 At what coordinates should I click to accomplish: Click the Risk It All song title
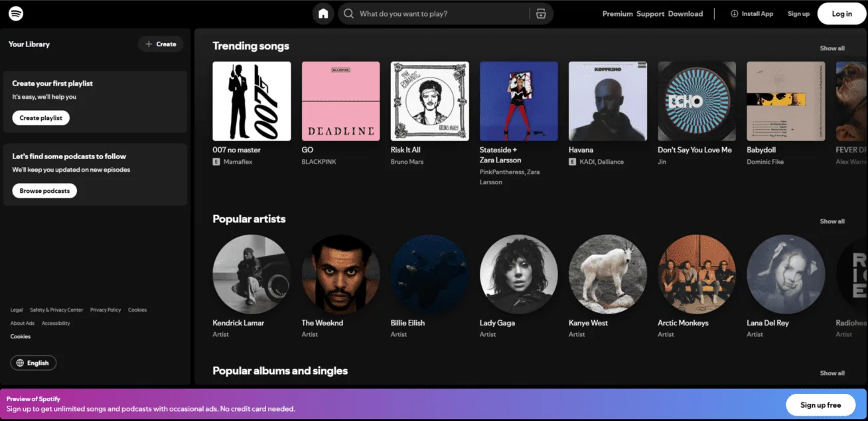405,150
